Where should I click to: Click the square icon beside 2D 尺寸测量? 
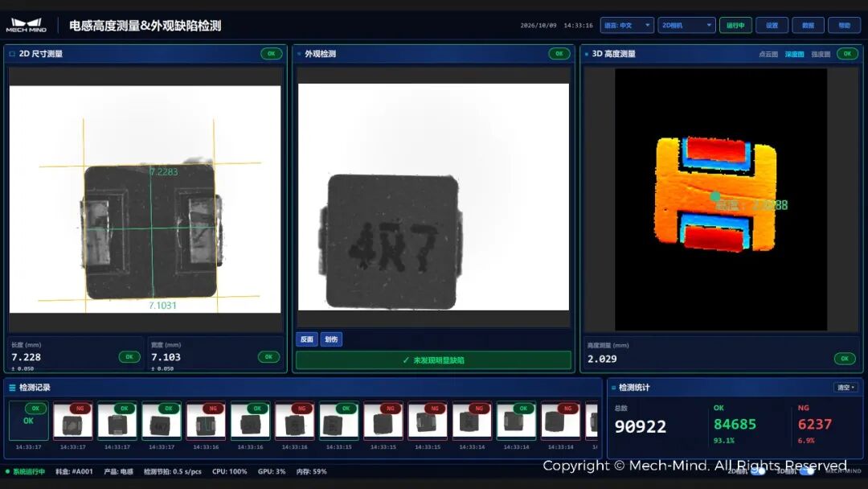coord(12,54)
